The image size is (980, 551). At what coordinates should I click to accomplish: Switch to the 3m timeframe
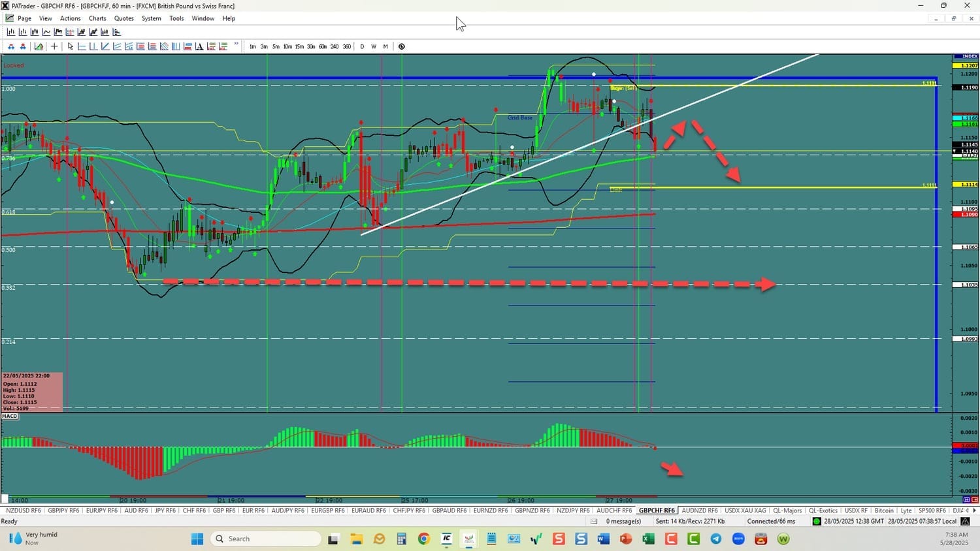click(264, 46)
